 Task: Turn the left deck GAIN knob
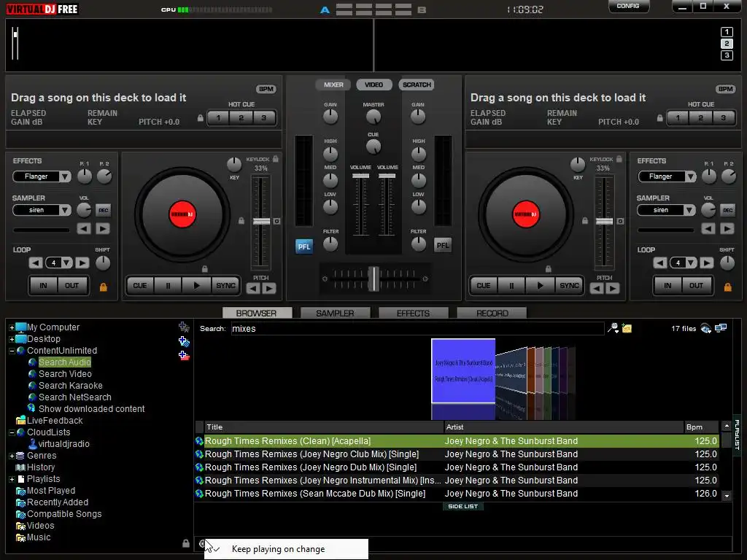[330, 116]
